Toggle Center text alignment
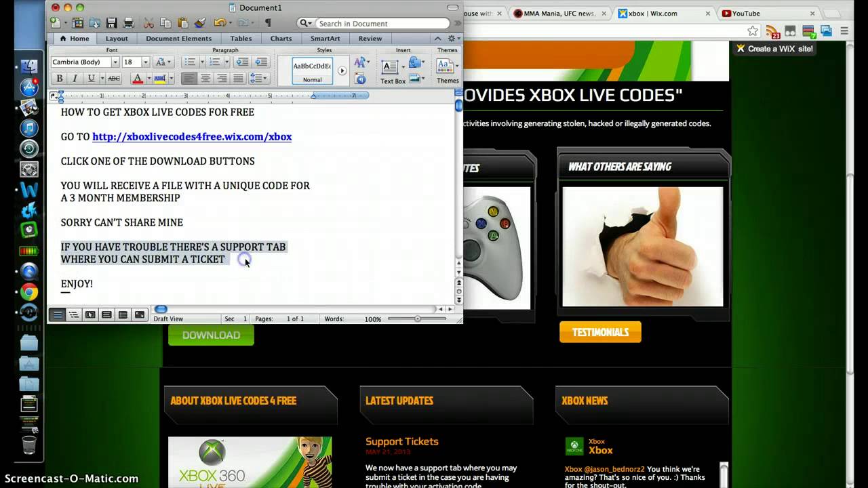The image size is (868, 488). [x=205, y=79]
